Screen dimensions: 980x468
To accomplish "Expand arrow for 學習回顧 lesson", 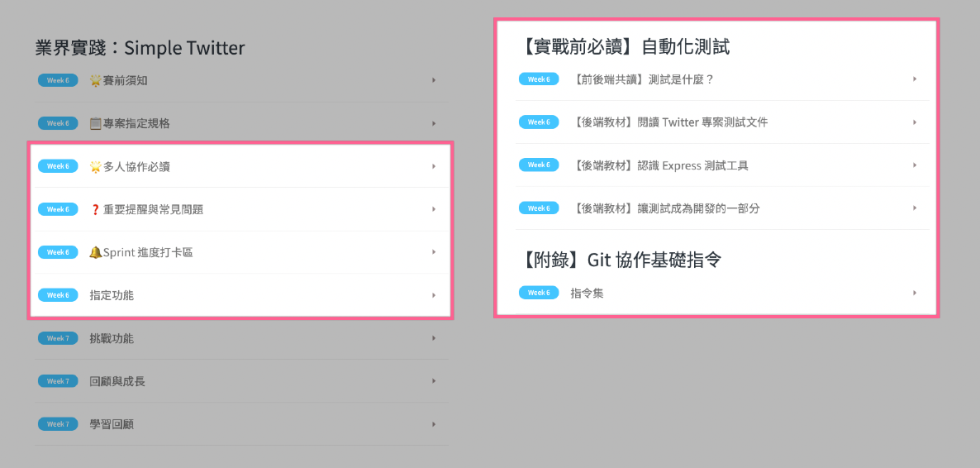I will (434, 424).
